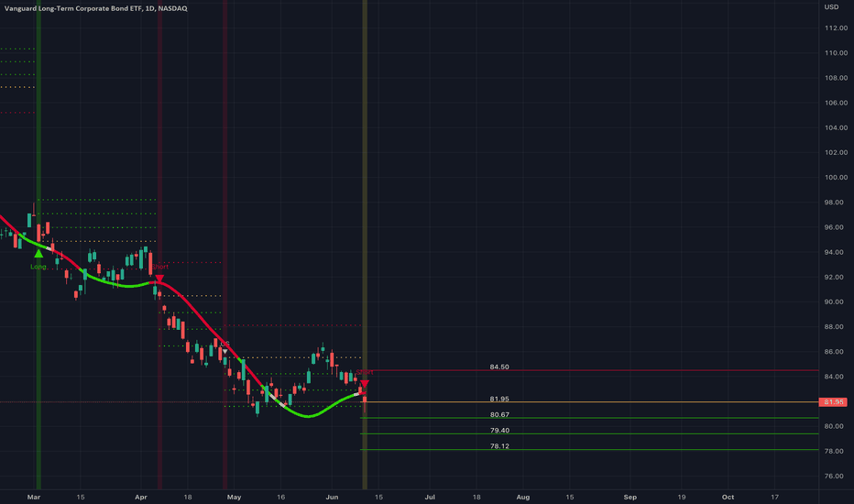Click the 80.67 target level label
Image resolution: width=854 pixels, height=504 pixels.
tap(499, 414)
